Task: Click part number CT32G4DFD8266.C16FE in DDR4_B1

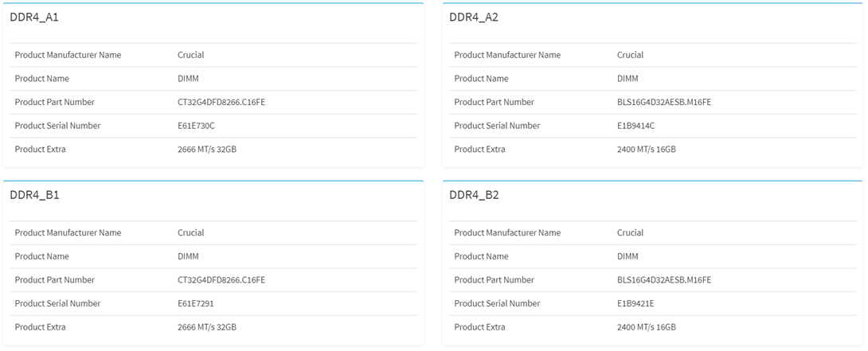Action: pyautogui.click(x=221, y=279)
